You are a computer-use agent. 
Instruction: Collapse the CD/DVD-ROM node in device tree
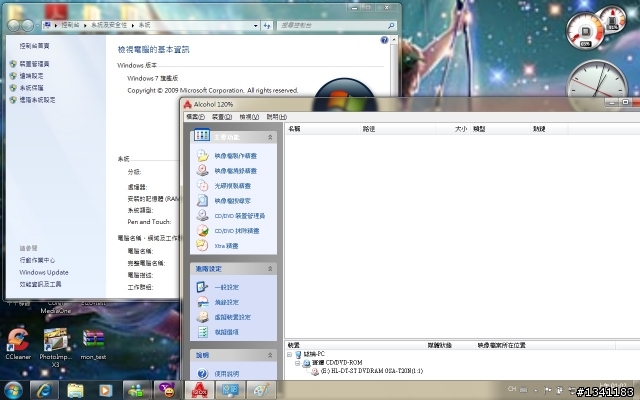coord(298,363)
